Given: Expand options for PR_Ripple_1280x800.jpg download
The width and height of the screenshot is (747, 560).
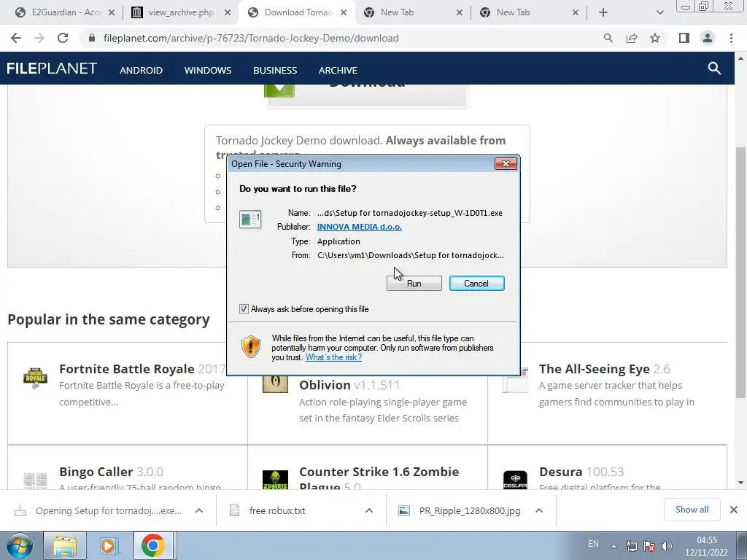Looking at the screenshot, I should (539, 510).
